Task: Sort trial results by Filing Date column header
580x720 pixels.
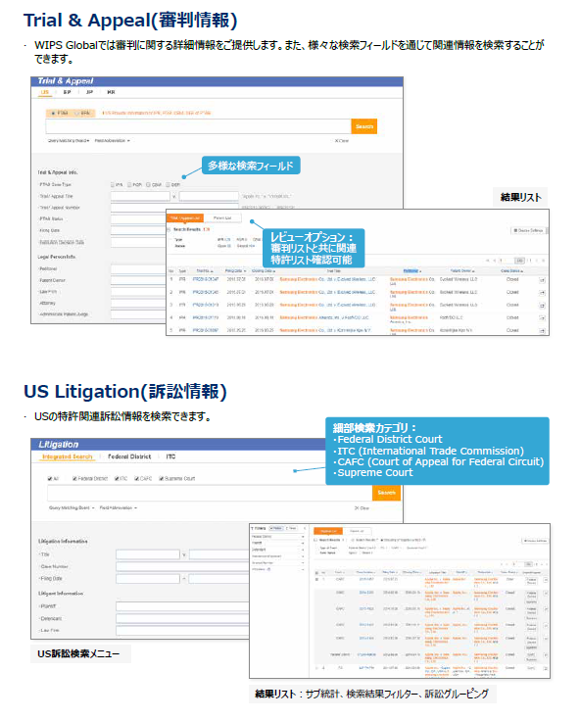Action: click(236, 271)
